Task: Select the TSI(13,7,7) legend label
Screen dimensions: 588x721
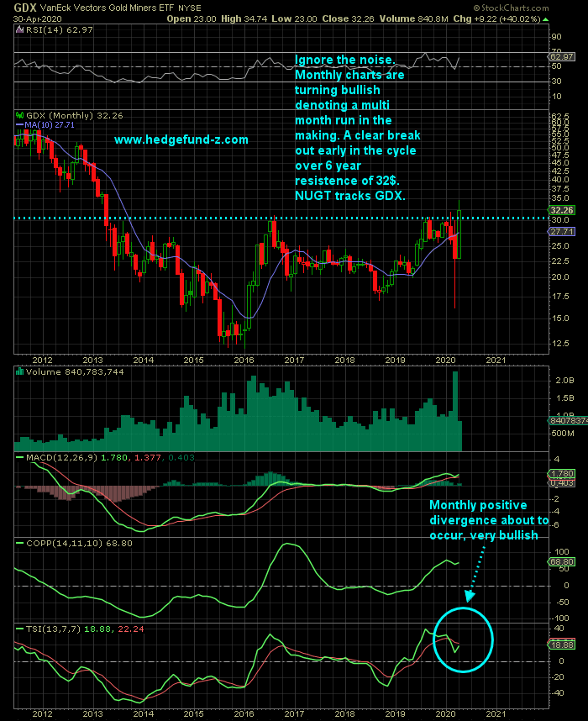Action: click(x=53, y=629)
